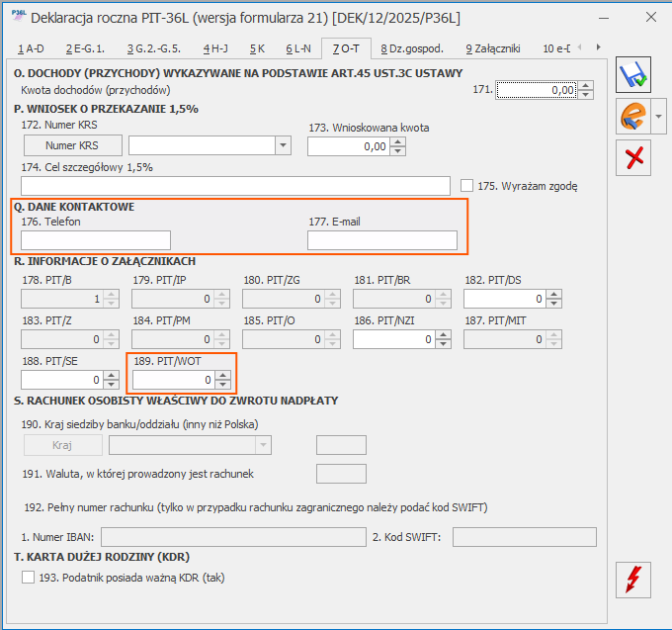Enable 193. Podatnik posiada ważną KDR checkbox
This screenshot has height=630, width=672.
[28, 578]
